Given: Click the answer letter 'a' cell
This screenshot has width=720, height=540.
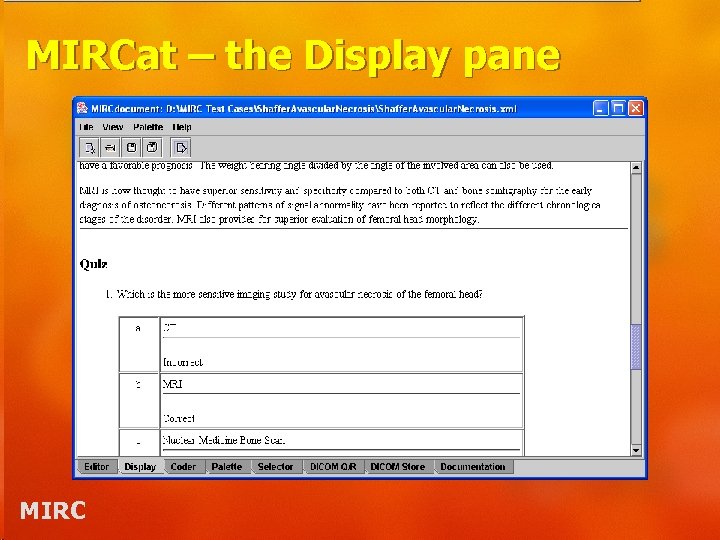Looking at the screenshot, I should click(x=139, y=344).
